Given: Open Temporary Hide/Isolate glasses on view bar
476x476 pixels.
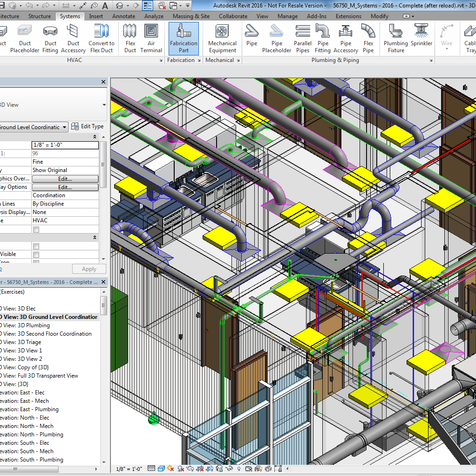Looking at the screenshot, I should point(229,468).
